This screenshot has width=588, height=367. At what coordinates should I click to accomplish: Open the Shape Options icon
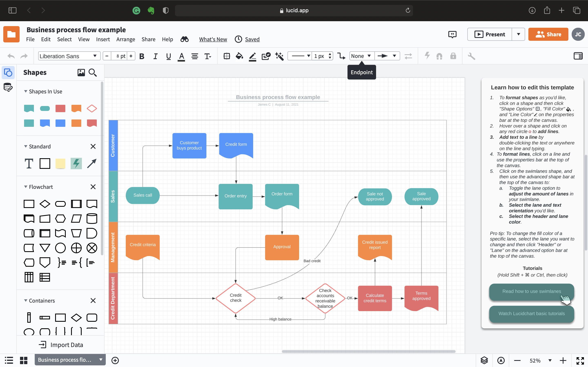[226, 56]
